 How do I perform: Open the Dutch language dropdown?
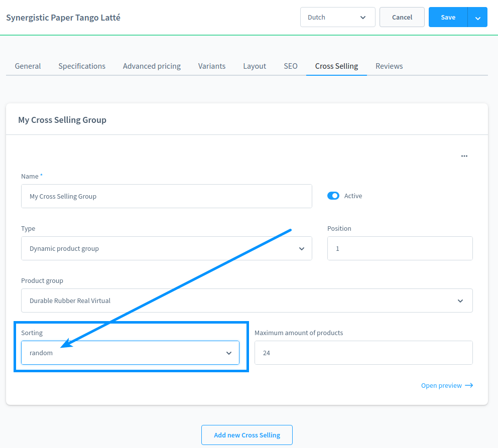tap(337, 17)
